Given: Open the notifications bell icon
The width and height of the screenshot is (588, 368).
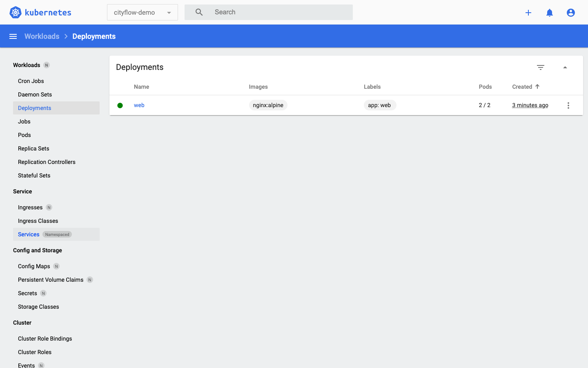Looking at the screenshot, I should [550, 13].
